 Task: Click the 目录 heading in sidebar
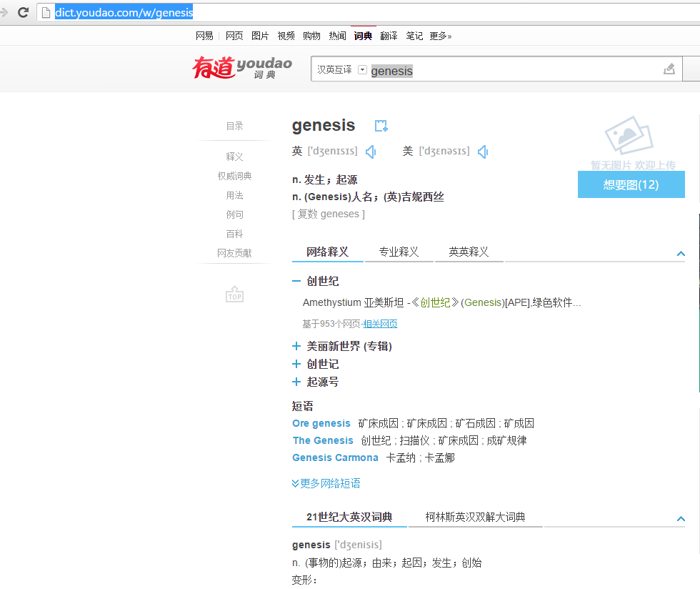234,126
